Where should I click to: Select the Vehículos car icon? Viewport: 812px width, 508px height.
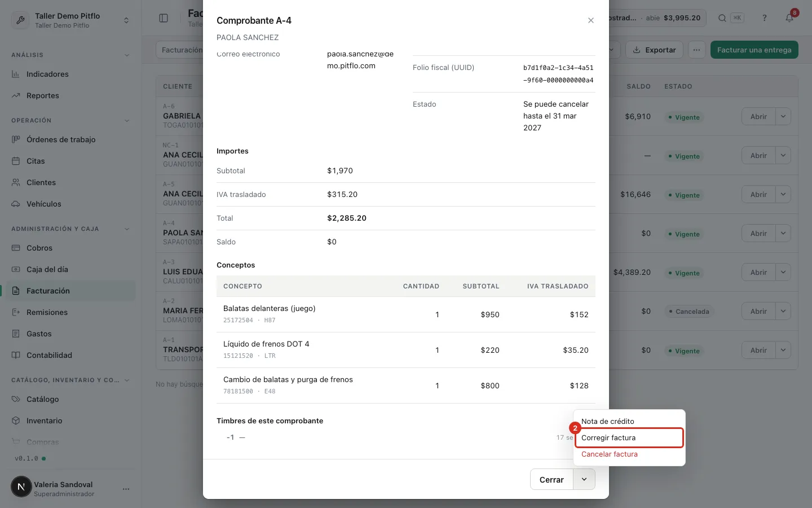click(x=16, y=204)
